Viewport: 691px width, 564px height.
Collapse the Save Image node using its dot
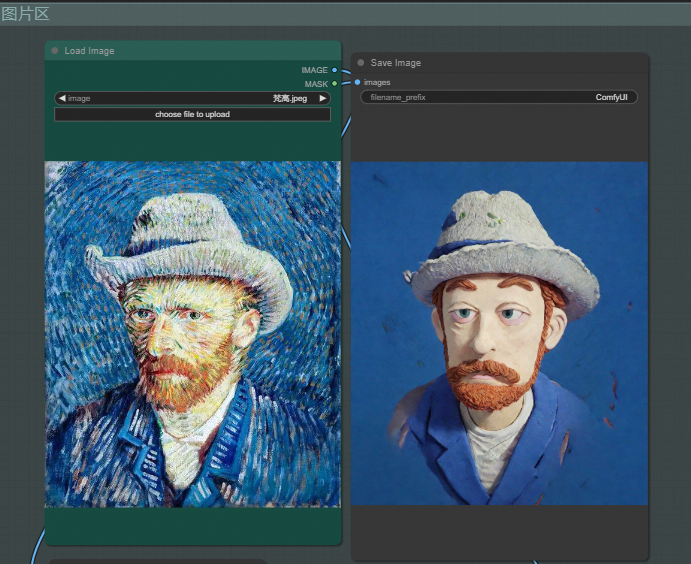coord(360,63)
